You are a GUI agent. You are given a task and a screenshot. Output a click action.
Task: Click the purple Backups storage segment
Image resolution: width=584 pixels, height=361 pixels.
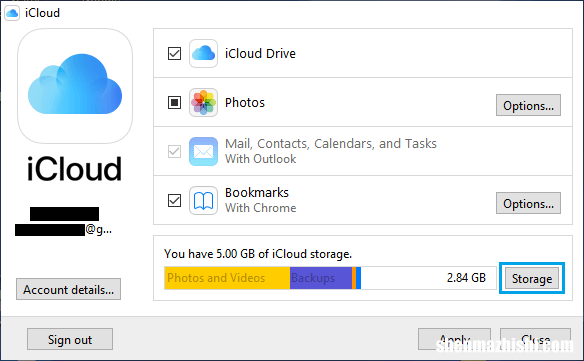pyautogui.click(x=321, y=278)
